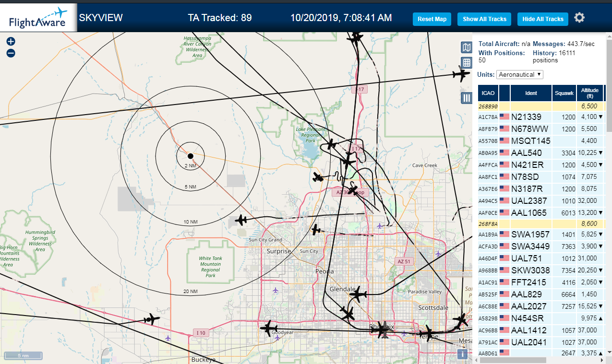Open SkyView settings gear
This screenshot has height=364, width=612.
coord(579,18)
